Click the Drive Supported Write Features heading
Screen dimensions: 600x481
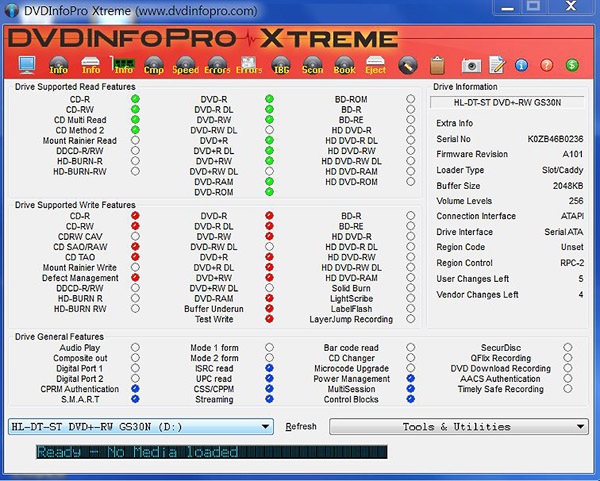click(75, 205)
